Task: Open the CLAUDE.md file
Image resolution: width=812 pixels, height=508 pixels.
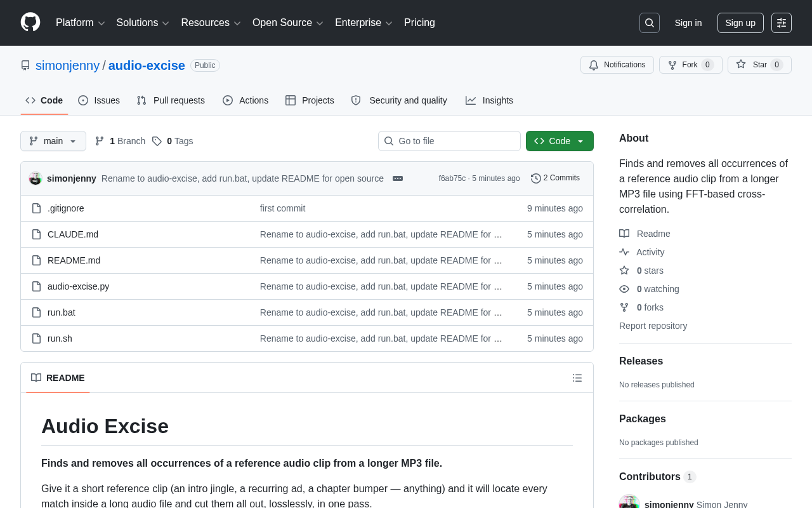Action: click(x=73, y=234)
